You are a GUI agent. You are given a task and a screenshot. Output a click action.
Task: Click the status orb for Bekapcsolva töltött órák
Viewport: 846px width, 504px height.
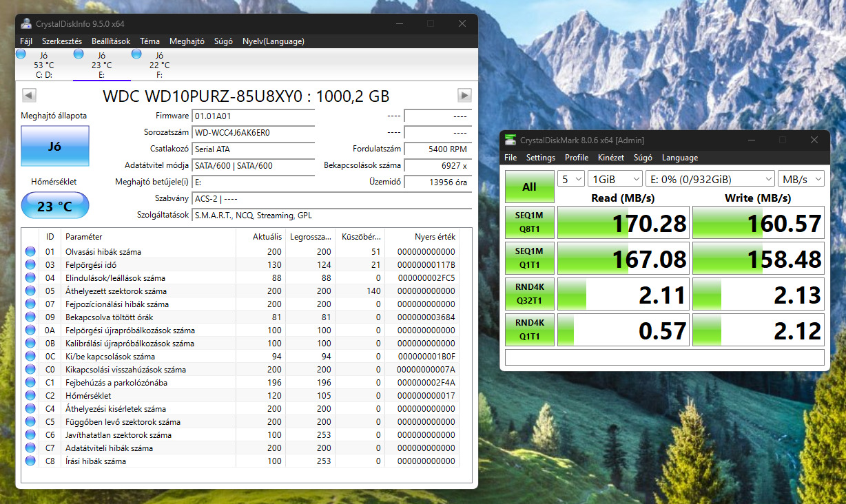(x=30, y=317)
